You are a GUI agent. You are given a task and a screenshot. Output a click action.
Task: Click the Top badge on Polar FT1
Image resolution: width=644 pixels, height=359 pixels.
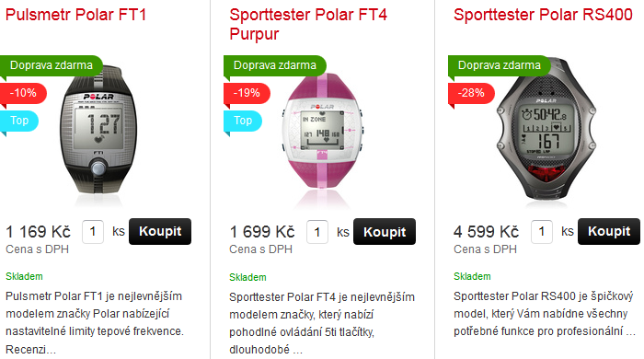(19, 121)
